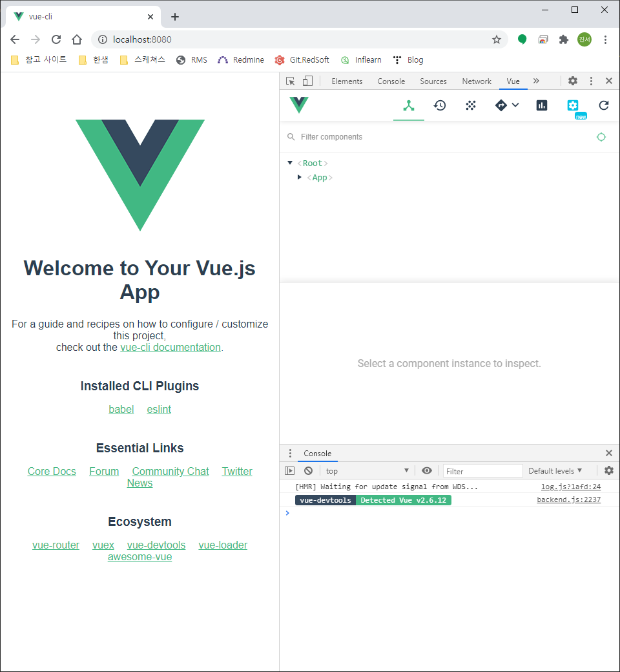Open a new browser tab with plus
The height and width of the screenshot is (672, 620).
click(x=175, y=17)
